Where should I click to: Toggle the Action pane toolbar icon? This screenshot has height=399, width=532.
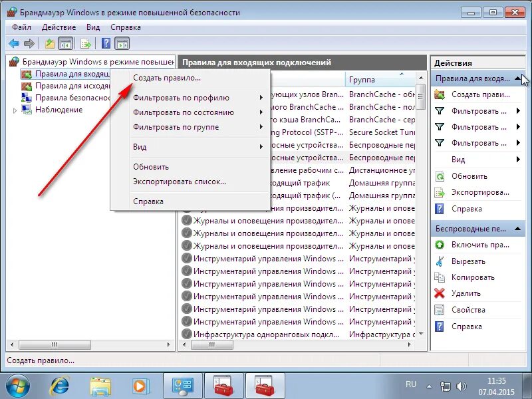[122, 43]
